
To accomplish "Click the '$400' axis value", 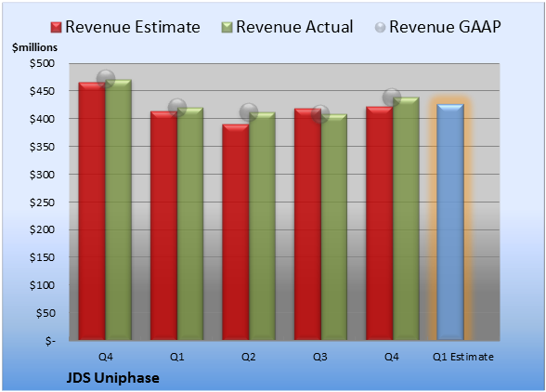I will (42, 119).
